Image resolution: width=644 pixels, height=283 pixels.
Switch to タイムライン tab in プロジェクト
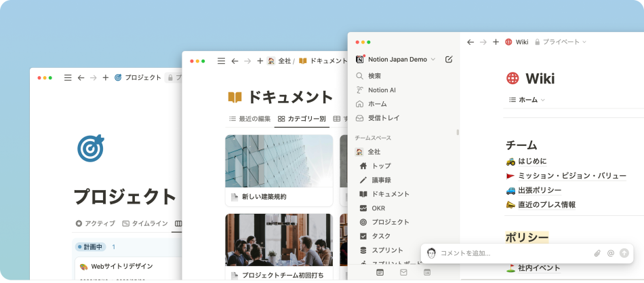coord(144,223)
